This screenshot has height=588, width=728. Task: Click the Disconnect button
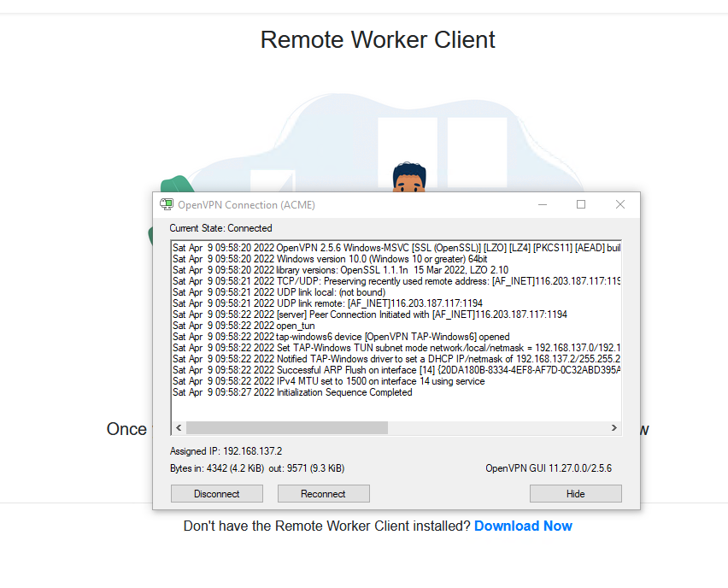click(x=217, y=493)
